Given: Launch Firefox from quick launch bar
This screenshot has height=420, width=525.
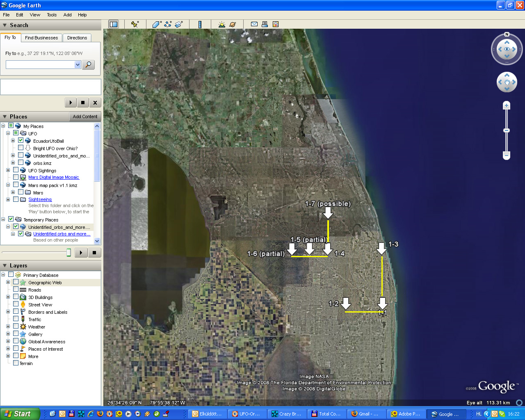Looking at the screenshot, I should (x=100, y=414).
